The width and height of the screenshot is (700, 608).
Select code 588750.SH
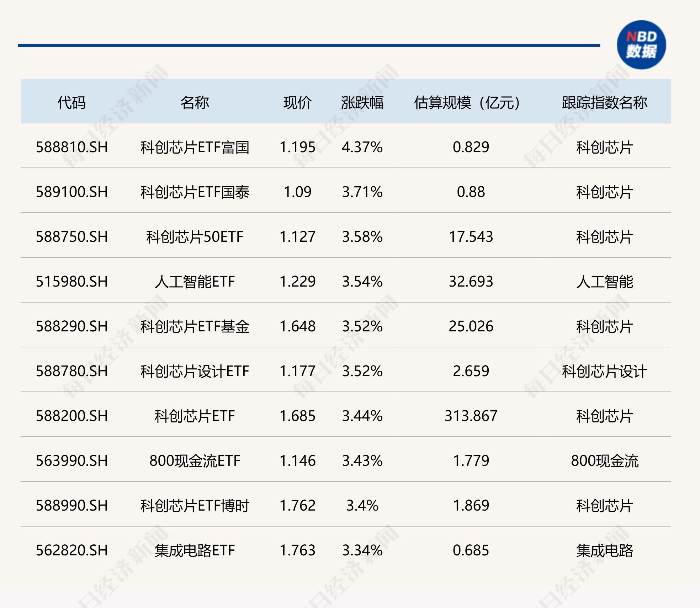[71, 237]
